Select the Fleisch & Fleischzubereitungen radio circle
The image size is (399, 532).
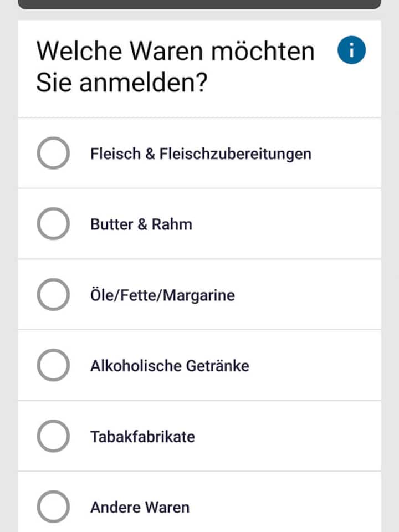[x=53, y=153]
